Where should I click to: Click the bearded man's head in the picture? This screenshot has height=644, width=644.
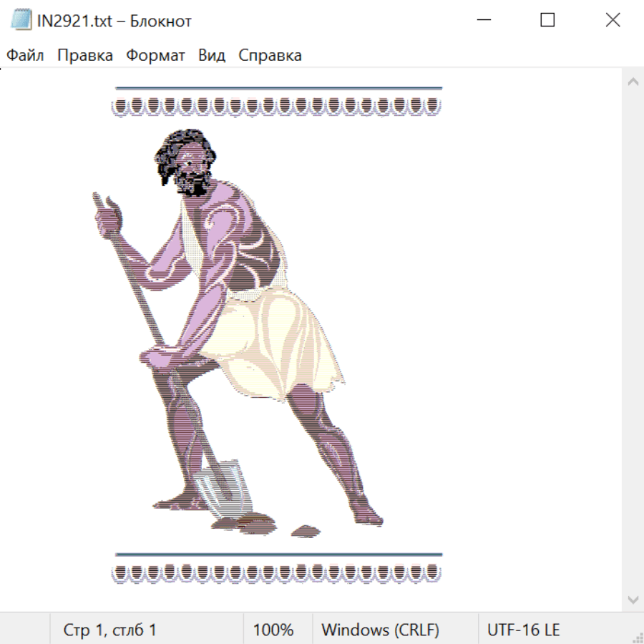click(x=186, y=161)
